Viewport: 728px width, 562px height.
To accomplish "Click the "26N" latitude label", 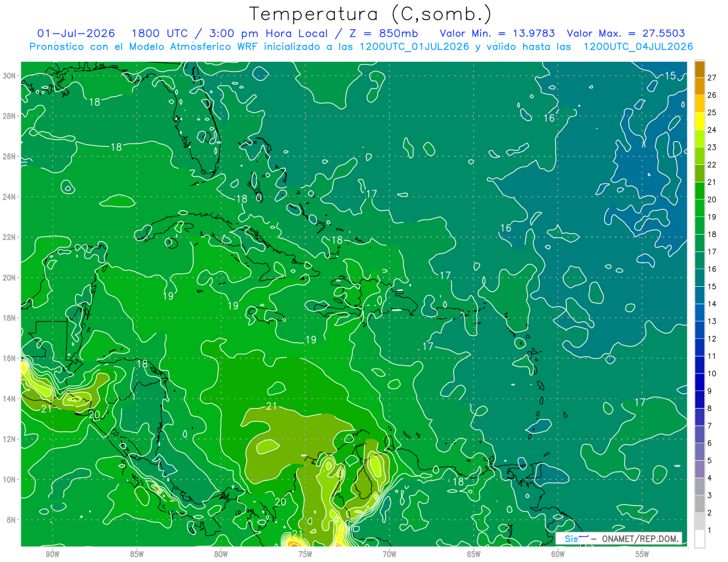I will pos(10,156).
